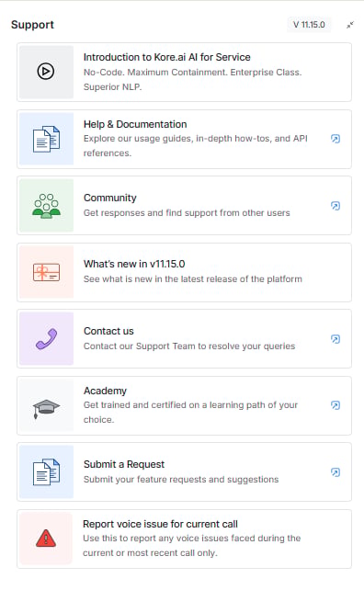Open the Help & Documentation title
Viewport: 364px width, 590px height.
click(x=135, y=124)
